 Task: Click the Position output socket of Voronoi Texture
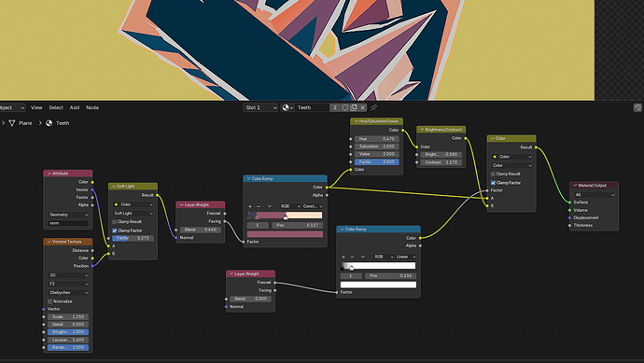[92, 266]
